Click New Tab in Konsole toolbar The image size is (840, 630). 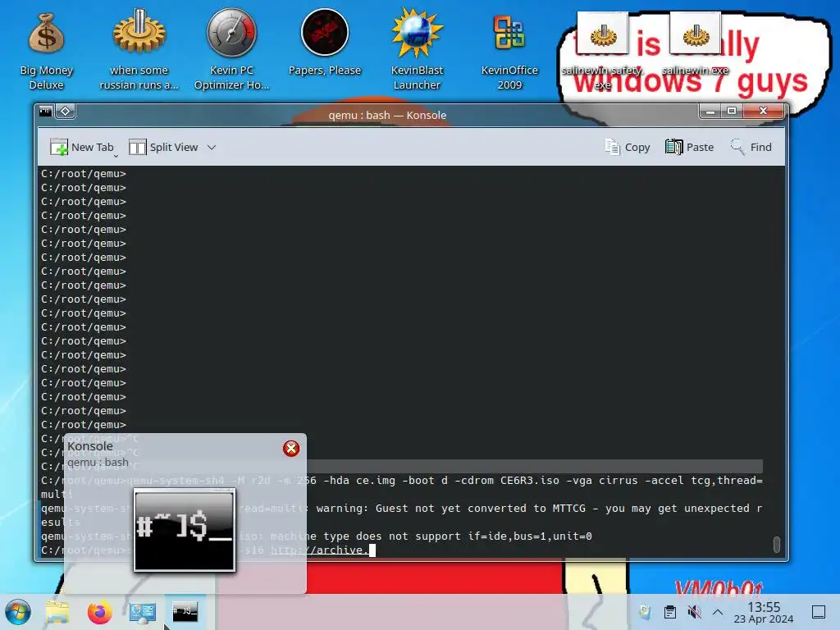pos(82,148)
